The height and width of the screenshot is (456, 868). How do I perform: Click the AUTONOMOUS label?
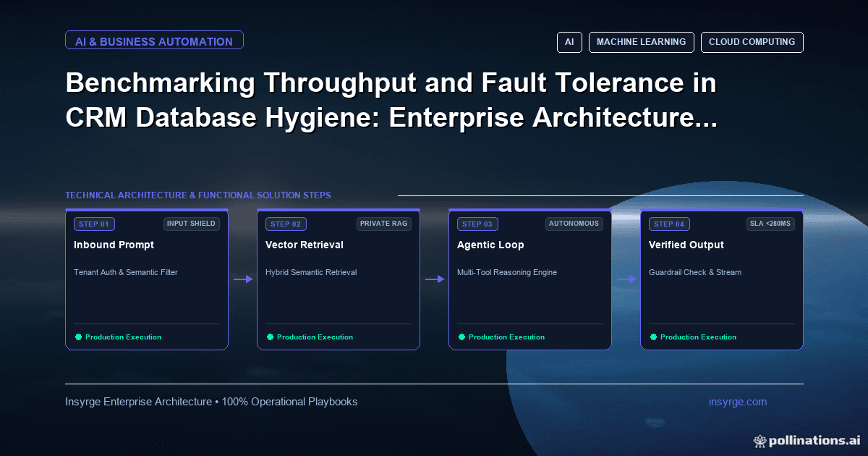(x=574, y=224)
